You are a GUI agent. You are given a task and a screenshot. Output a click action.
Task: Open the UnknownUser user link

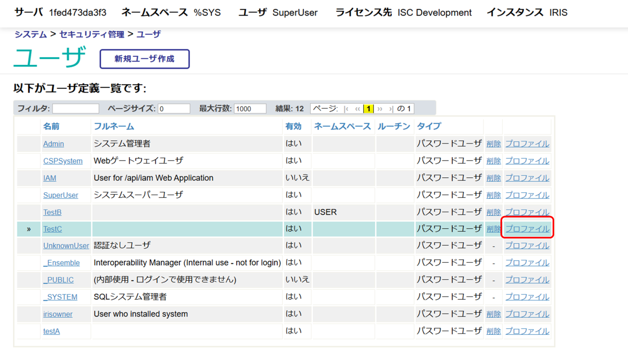coord(66,246)
